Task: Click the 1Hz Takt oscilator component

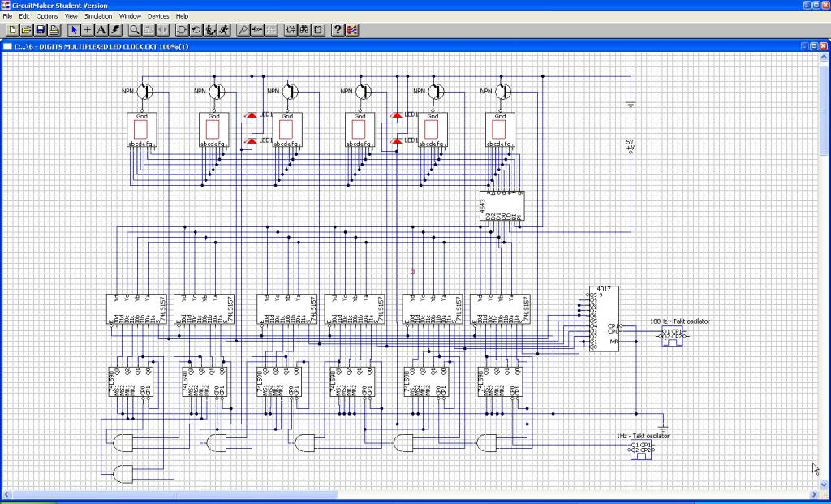Action: click(x=641, y=450)
